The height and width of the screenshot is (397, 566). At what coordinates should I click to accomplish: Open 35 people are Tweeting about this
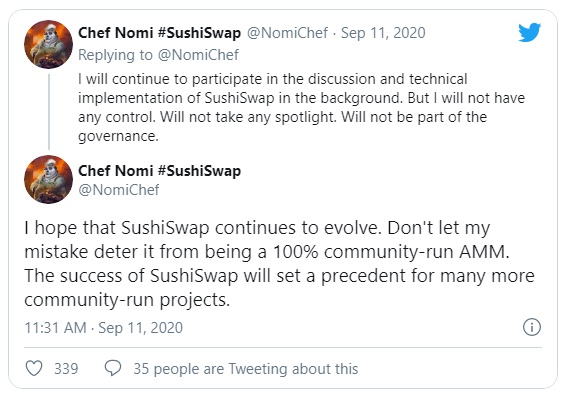245,369
